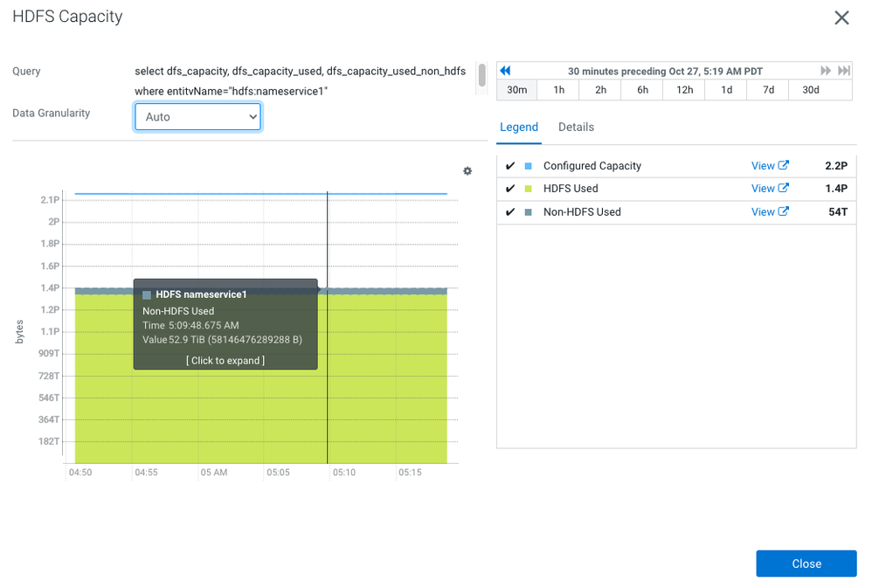Screen dimensions: 872x588
Task: Close dialog with the X icon
Action: (x=842, y=17)
